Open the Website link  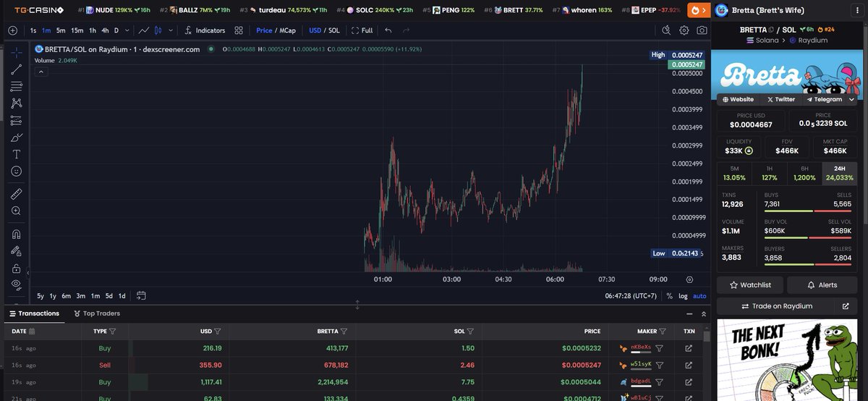738,99
